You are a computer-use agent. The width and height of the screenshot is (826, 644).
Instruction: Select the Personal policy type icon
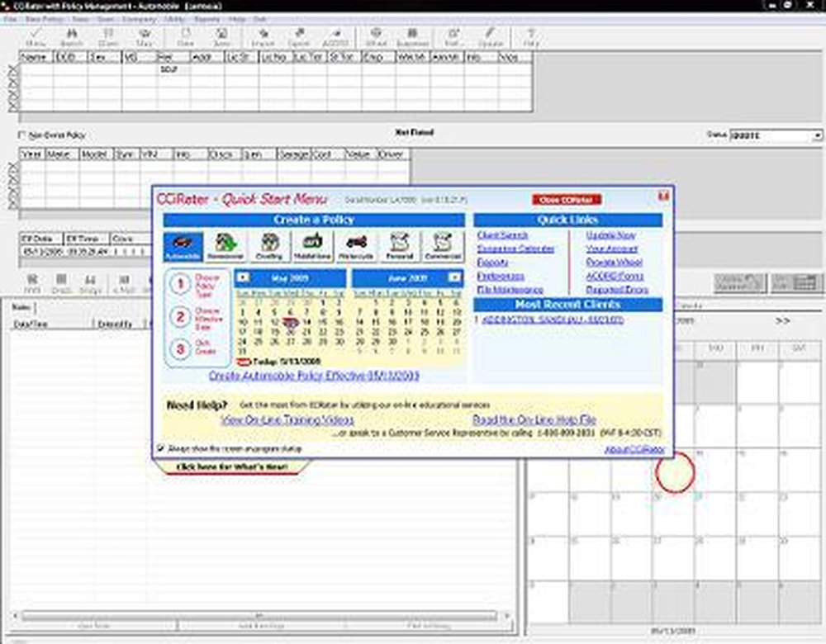(x=399, y=246)
